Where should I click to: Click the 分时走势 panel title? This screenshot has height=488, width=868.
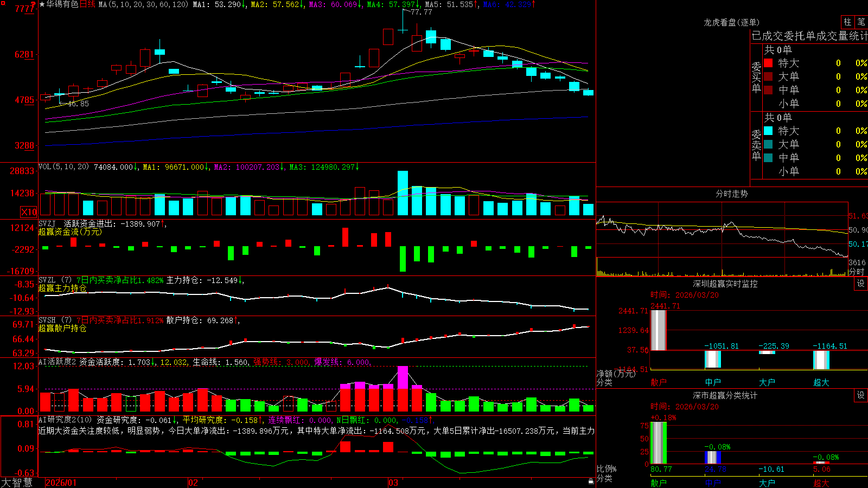click(x=731, y=194)
